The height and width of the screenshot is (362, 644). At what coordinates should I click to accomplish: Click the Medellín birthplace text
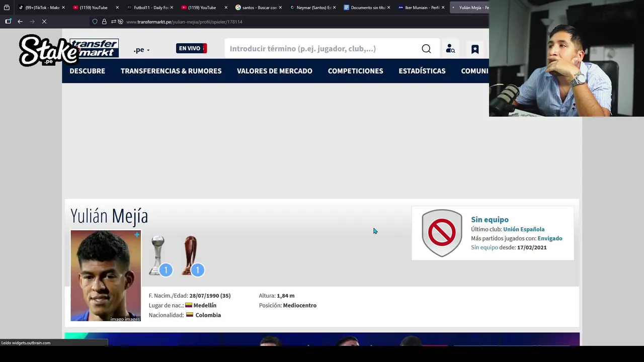click(205, 305)
